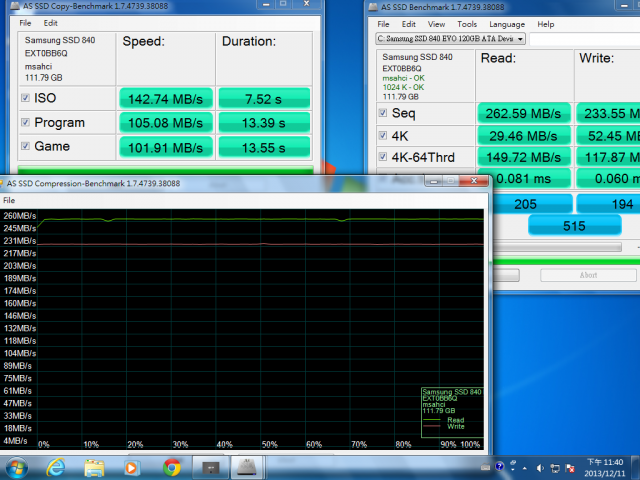Open the Samsung SSD 840 EVO drive dropdown
640x480 pixels.
(x=450, y=39)
